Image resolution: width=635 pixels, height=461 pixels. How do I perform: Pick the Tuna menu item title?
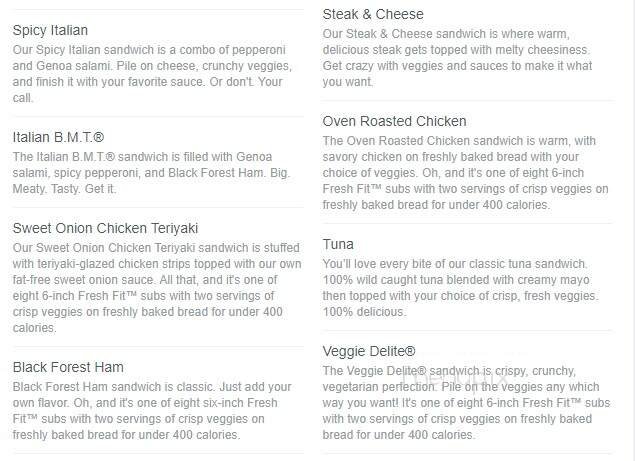click(x=338, y=244)
